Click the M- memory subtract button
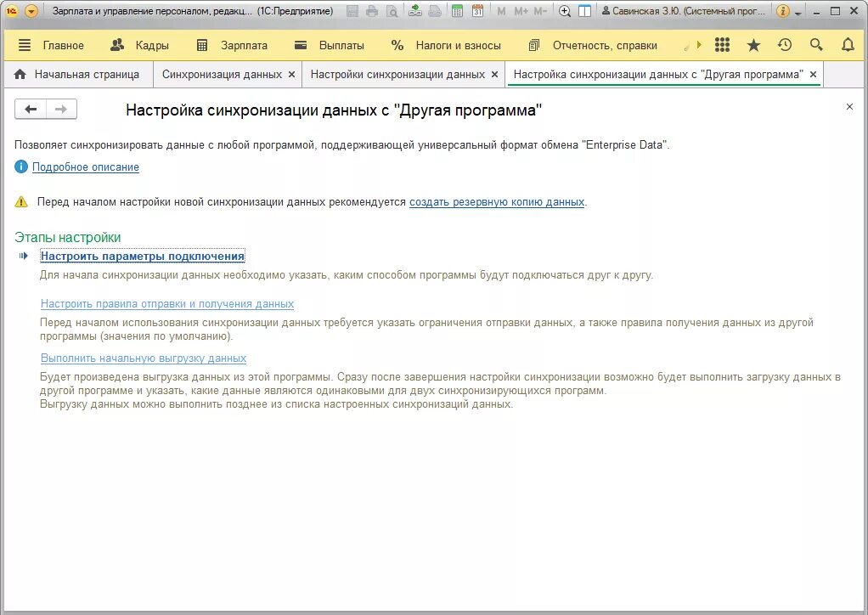 pyautogui.click(x=540, y=11)
